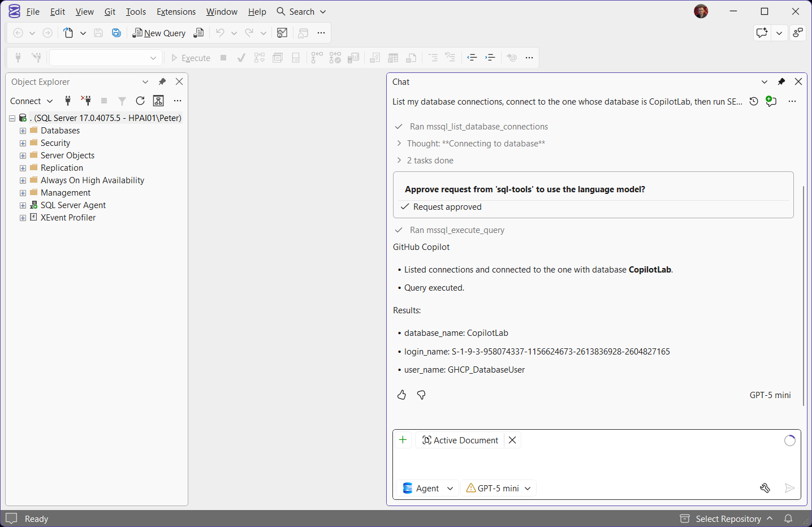Open the Tools menu
This screenshot has height=527, width=812.
point(136,11)
